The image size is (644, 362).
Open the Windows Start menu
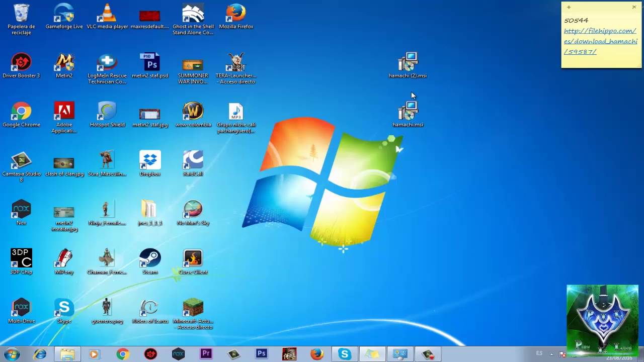(x=11, y=354)
